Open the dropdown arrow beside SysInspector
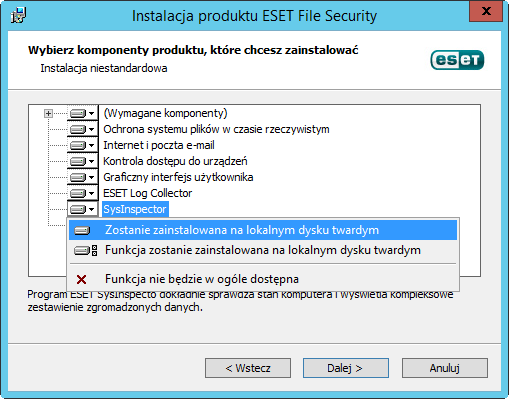Viewport: 509px width, 399px height. [92, 209]
